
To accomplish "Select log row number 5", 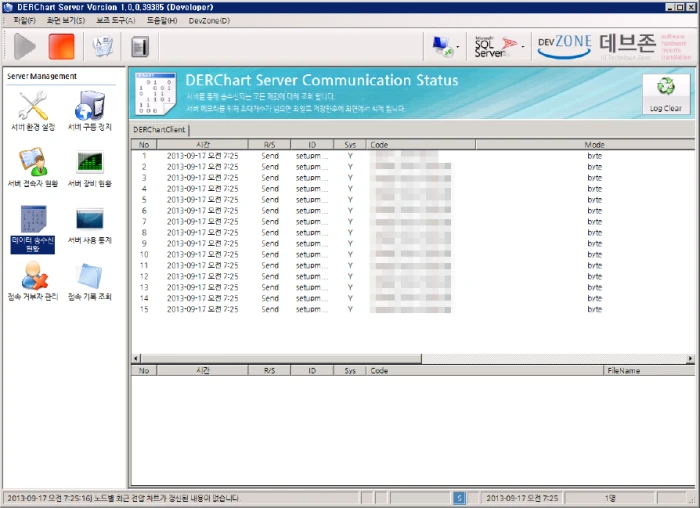I will 413,200.
